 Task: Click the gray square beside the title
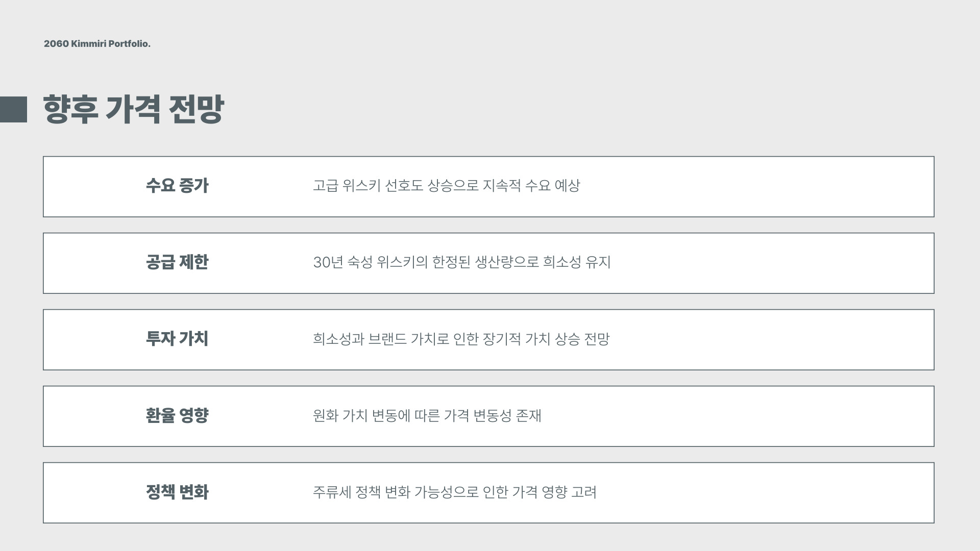click(13, 110)
